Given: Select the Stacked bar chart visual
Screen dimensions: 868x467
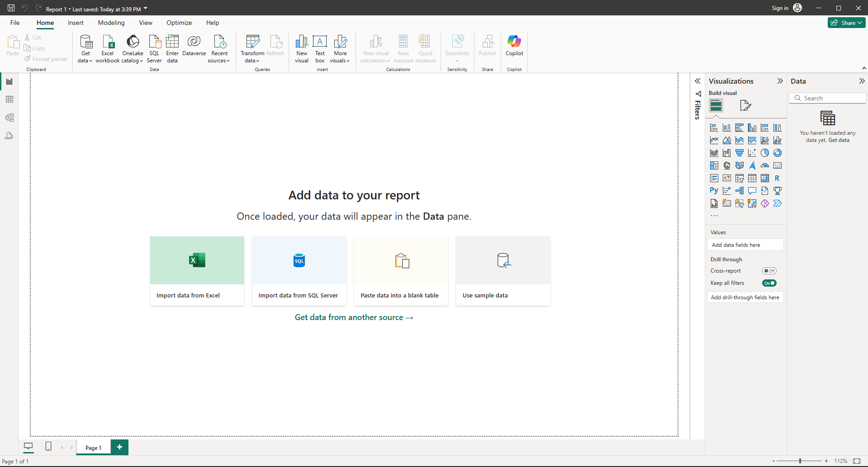Looking at the screenshot, I should tap(714, 127).
